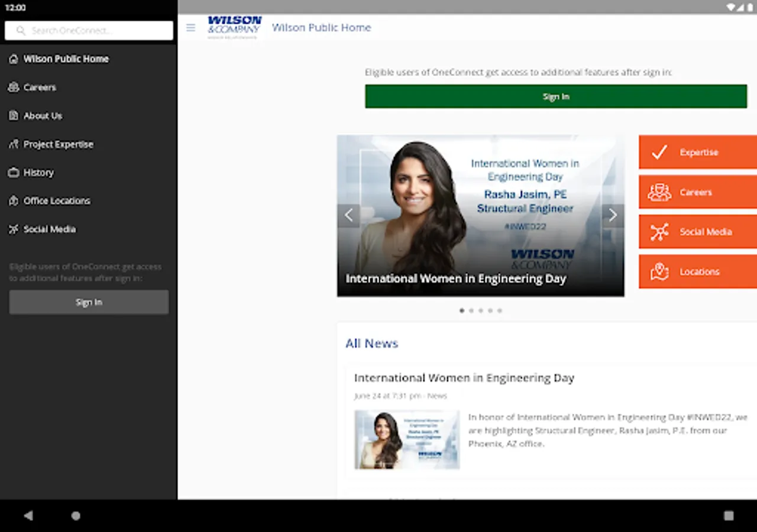Select the first carousel pagination dot
The height and width of the screenshot is (532, 757).
(x=462, y=310)
